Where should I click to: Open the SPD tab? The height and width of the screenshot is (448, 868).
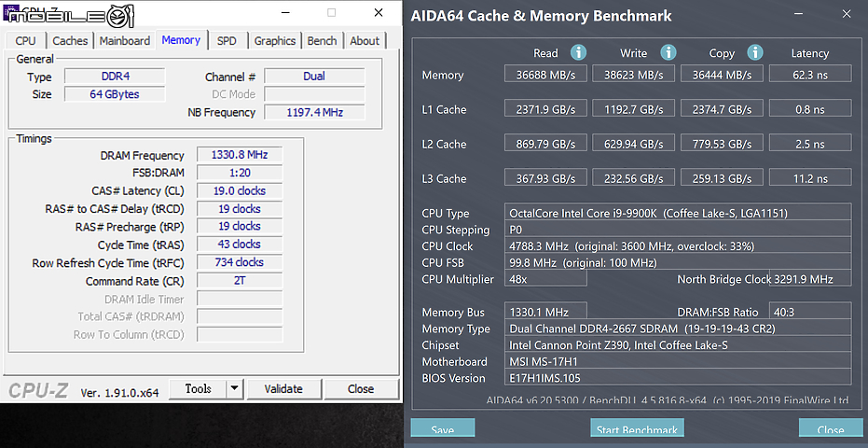pos(227,41)
